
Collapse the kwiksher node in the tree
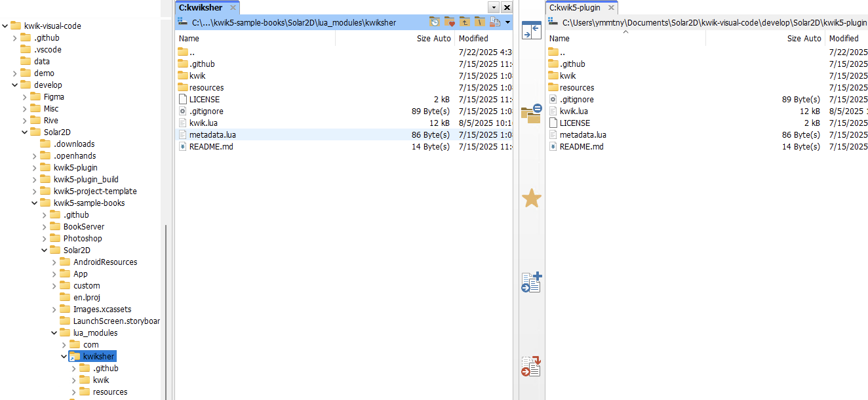[64, 356]
